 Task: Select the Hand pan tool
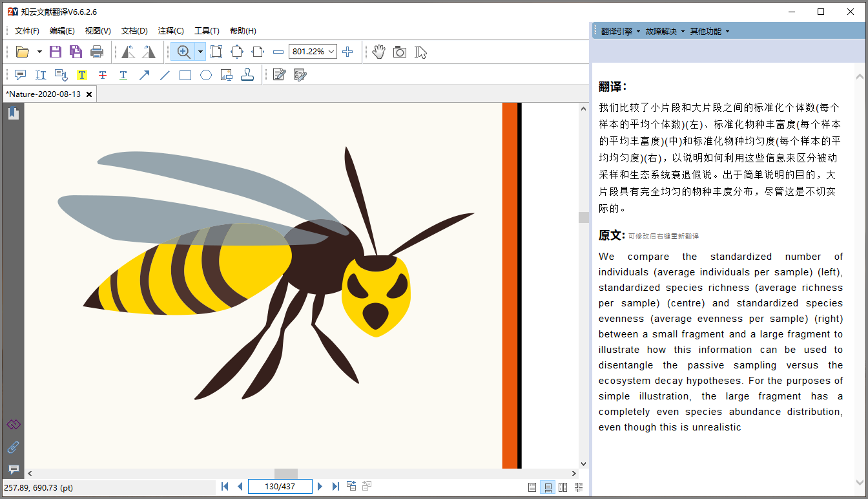378,52
